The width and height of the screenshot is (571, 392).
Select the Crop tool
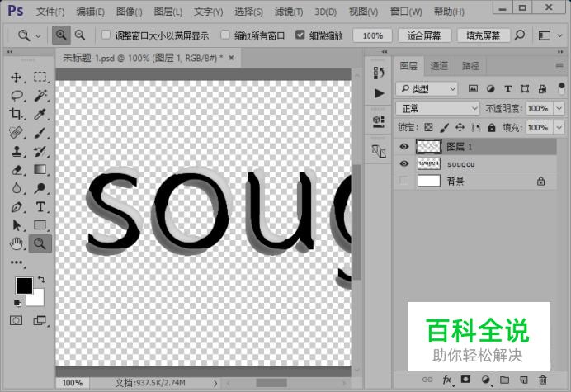click(16, 114)
